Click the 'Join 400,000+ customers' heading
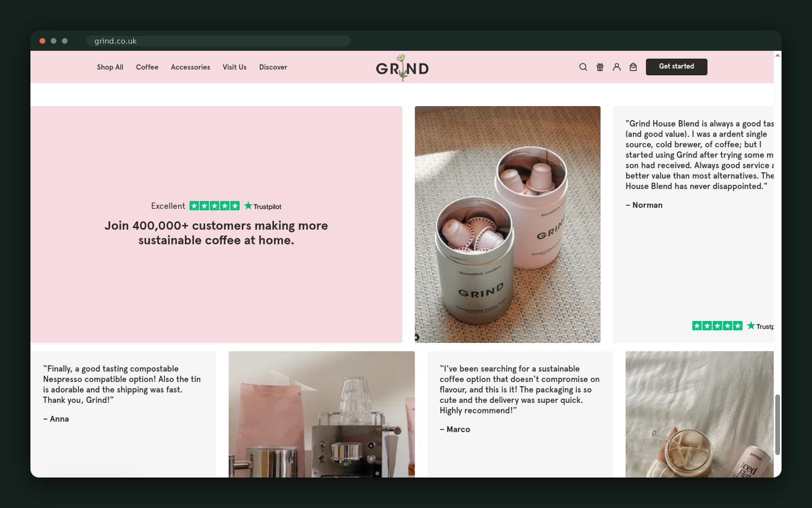The height and width of the screenshot is (508, 812). (216, 233)
